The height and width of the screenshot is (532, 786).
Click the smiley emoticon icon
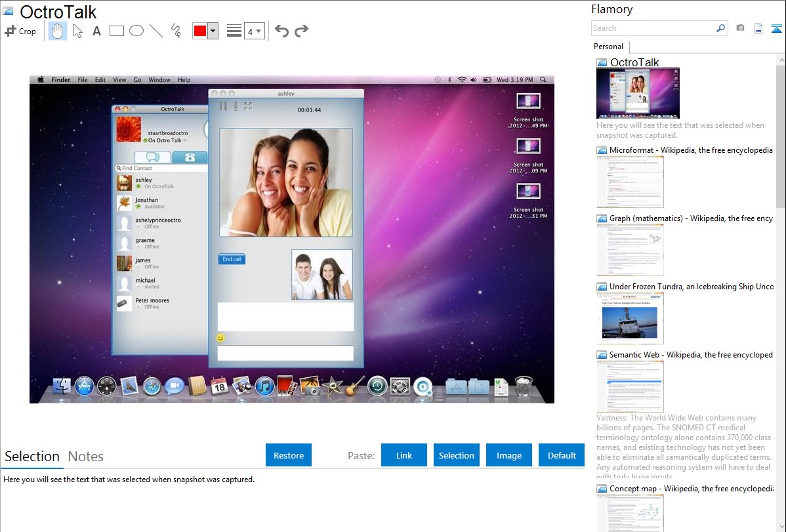tap(220, 338)
